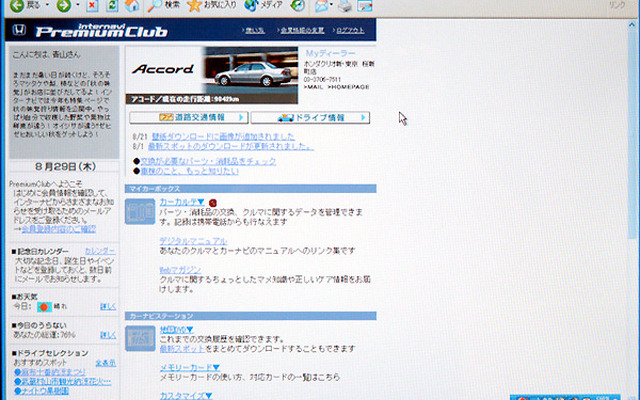This screenshot has height=400, width=640.
Task: Open the ドライブ情報 drive info button
Action: pos(310,118)
